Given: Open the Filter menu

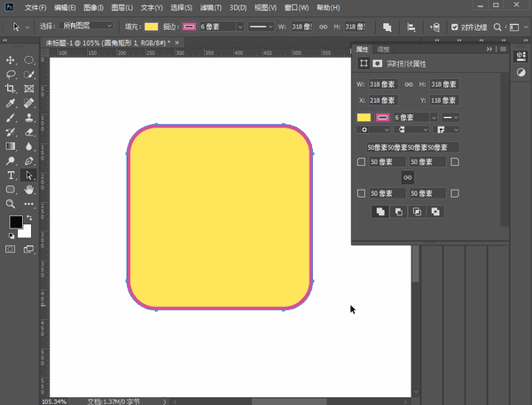Looking at the screenshot, I should pos(210,7).
